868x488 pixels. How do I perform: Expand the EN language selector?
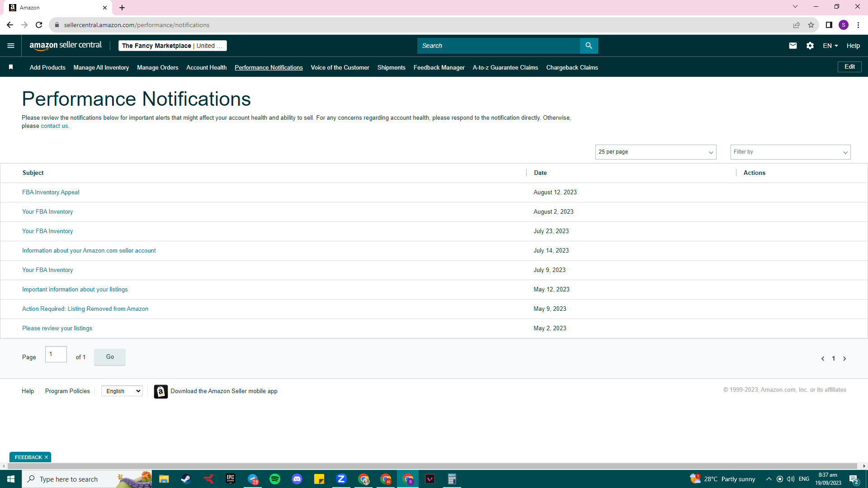pyautogui.click(x=830, y=46)
